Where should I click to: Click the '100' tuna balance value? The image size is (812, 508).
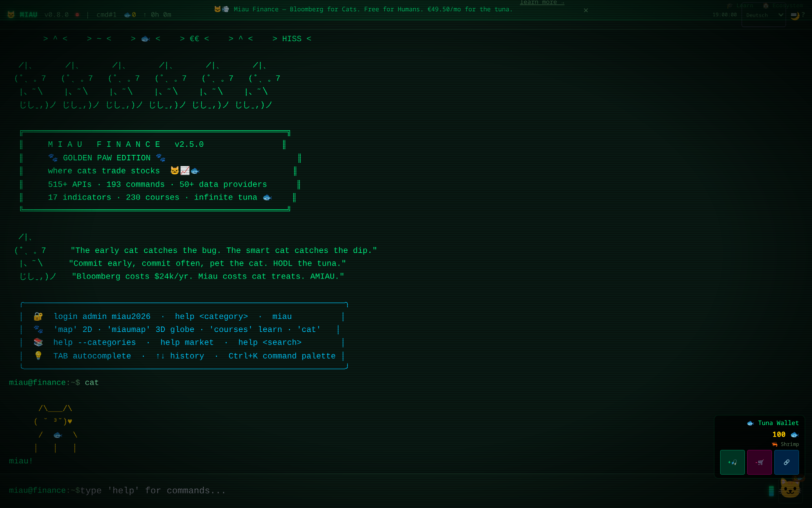779,435
